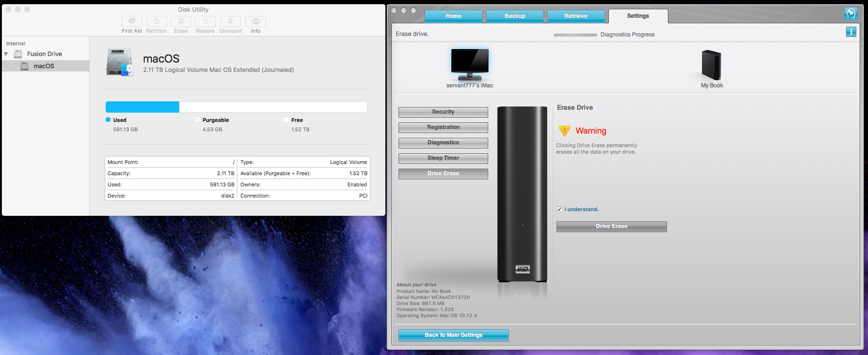
Task: Open the Registration settings button
Action: click(443, 128)
